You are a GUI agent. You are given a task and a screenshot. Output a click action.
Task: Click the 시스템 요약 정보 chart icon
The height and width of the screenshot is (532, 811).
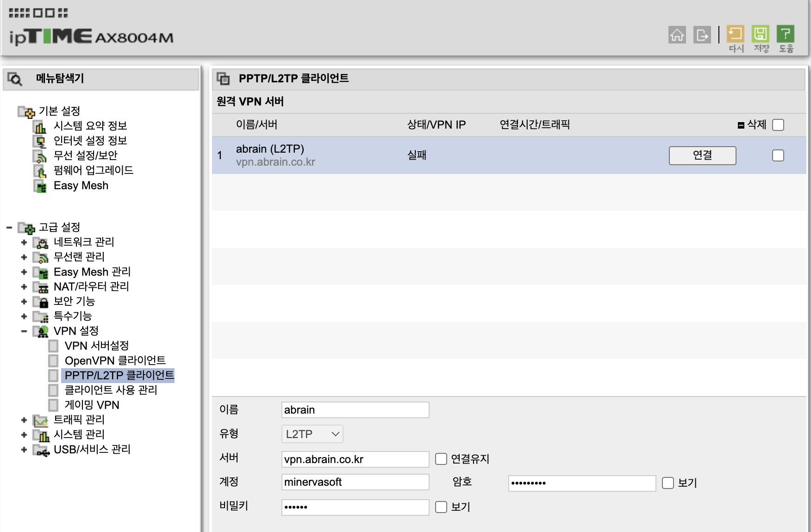point(41,126)
